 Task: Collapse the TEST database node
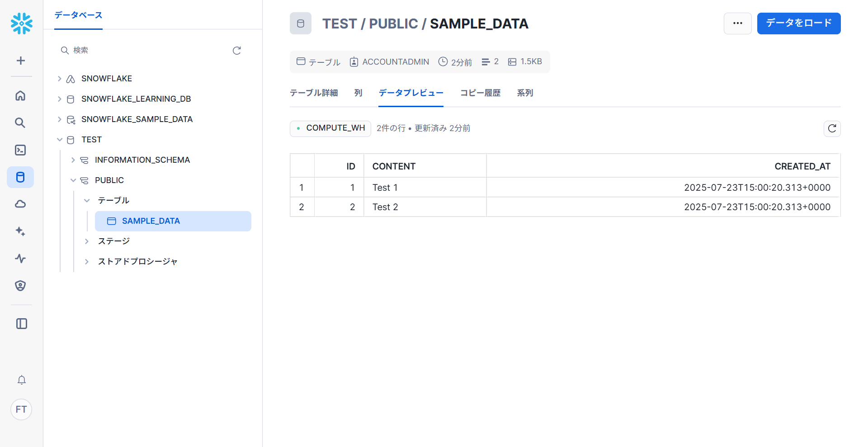click(x=59, y=140)
